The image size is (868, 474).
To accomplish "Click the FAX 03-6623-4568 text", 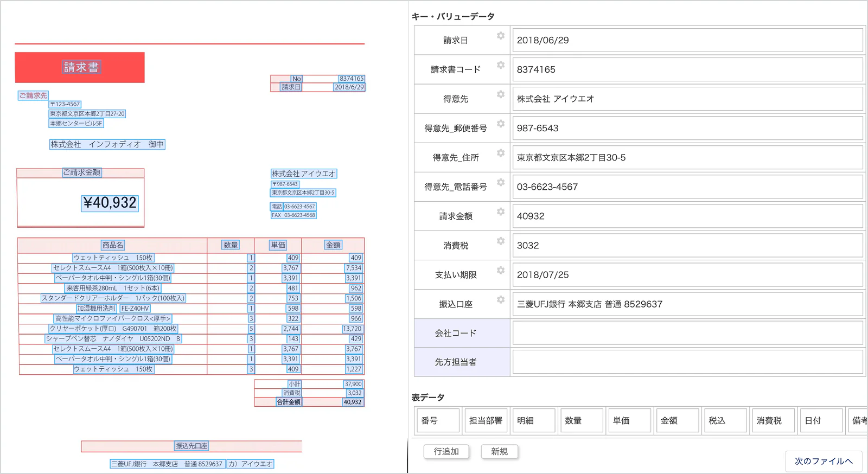I will pyautogui.click(x=293, y=215).
